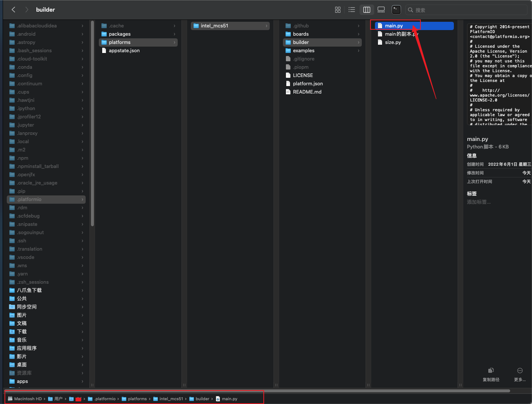Select the size.py file

click(393, 42)
